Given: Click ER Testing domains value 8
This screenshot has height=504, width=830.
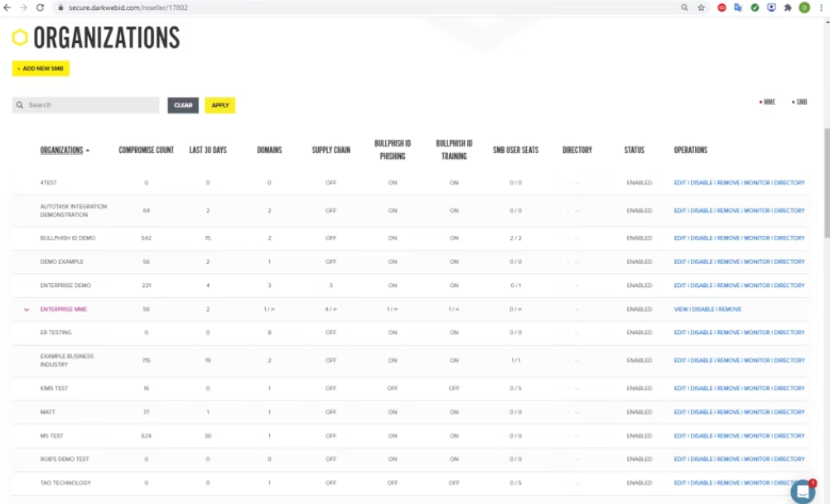Looking at the screenshot, I should [269, 333].
